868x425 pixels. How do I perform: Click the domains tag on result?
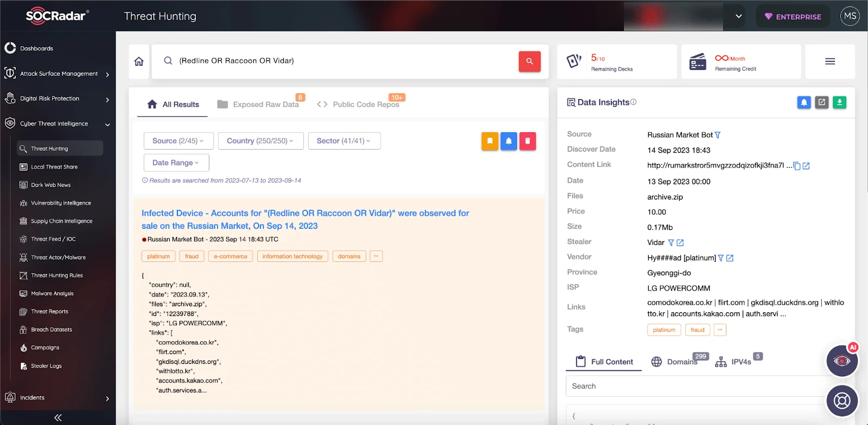(349, 256)
